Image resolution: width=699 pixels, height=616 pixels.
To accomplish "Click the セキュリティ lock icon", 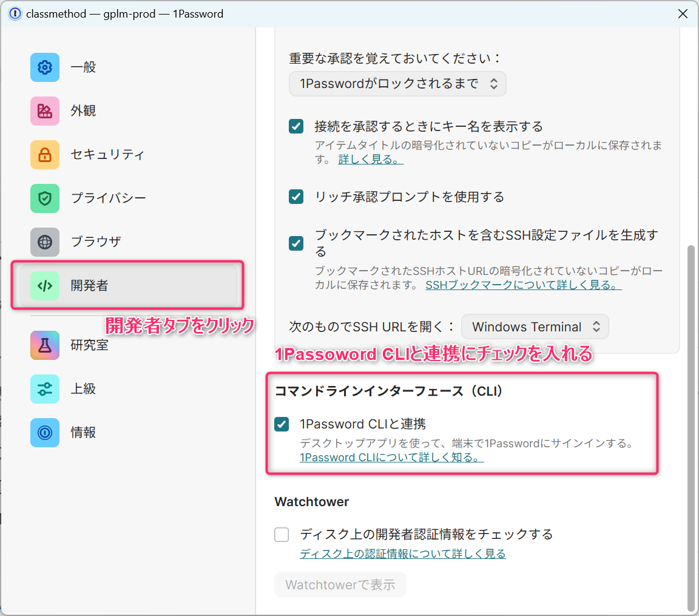I will pos(44,155).
